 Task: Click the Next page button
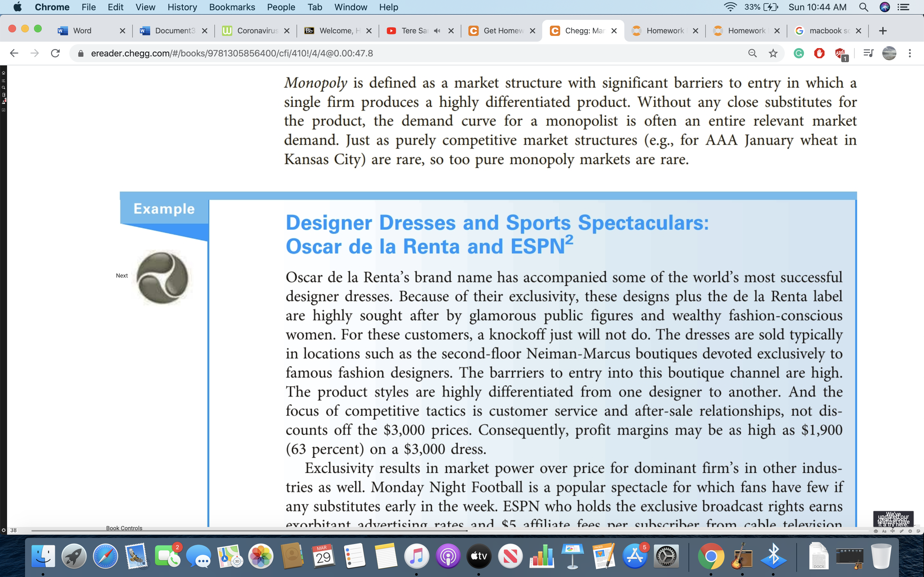122,276
